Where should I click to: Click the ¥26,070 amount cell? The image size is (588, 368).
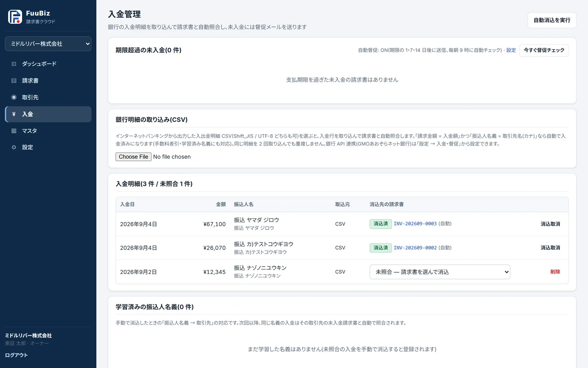[x=214, y=248]
